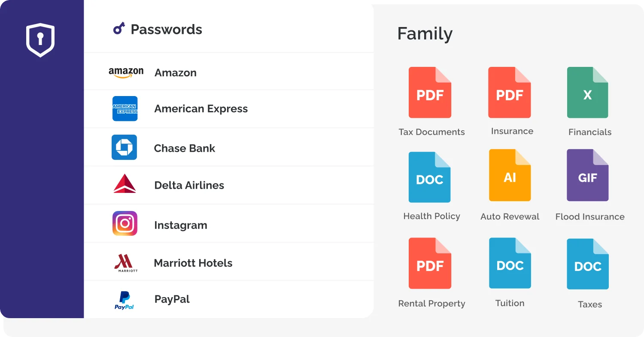The image size is (644, 337).
Task: Select the purple Flood Insurance GIF file
Action: [x=588, y=175]
